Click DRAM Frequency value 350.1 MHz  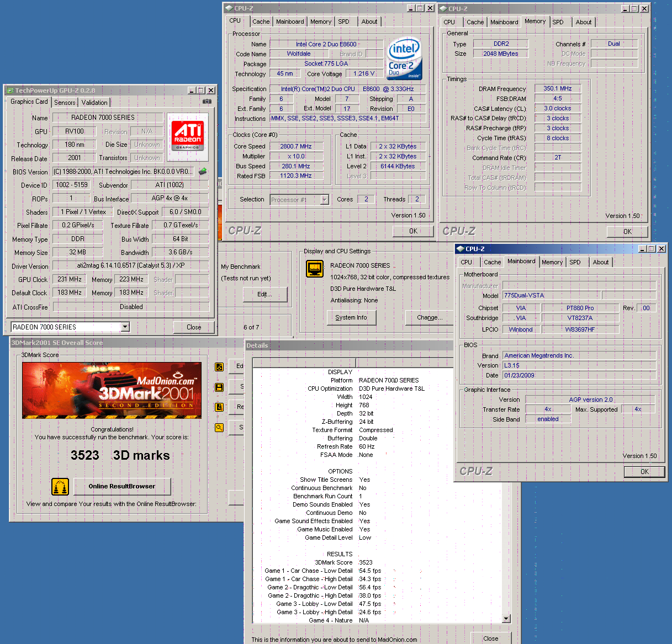click(558, 88)
